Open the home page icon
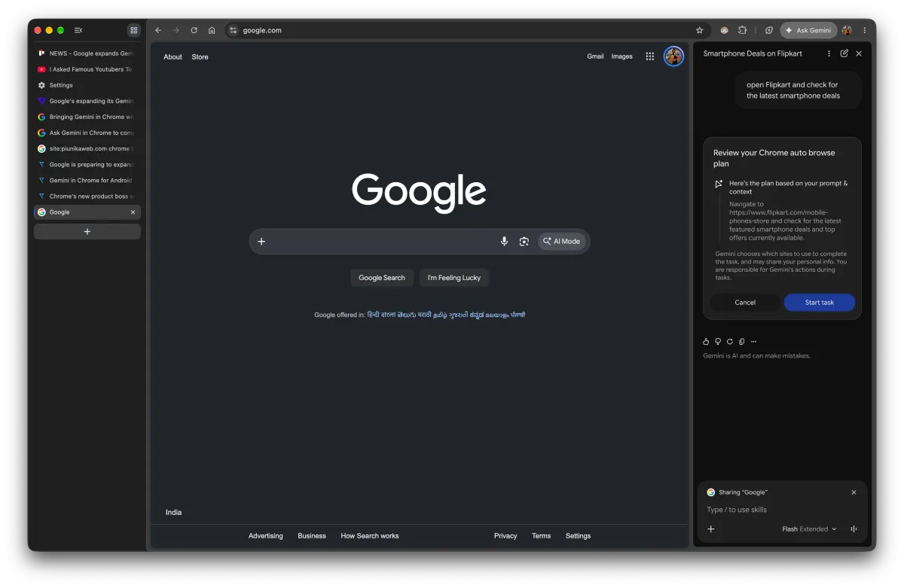The image size is (904, 588). tap(212, 30)
